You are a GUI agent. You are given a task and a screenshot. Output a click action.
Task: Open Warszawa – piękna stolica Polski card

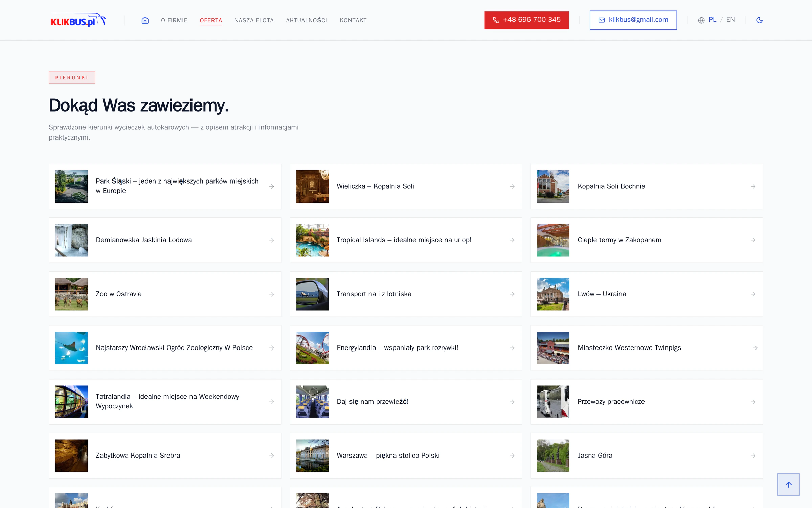[406, 456]
